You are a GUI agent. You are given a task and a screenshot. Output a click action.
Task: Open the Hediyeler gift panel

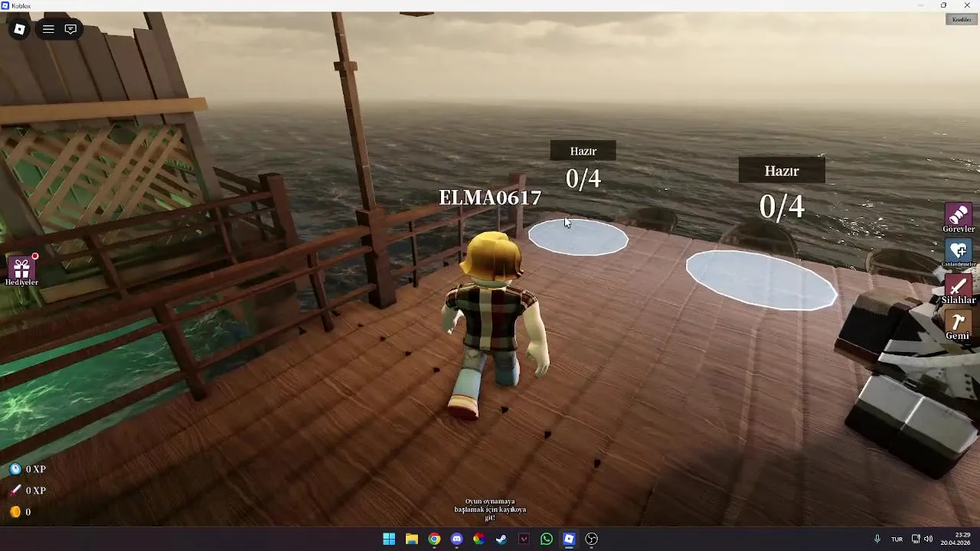[21, 269]
